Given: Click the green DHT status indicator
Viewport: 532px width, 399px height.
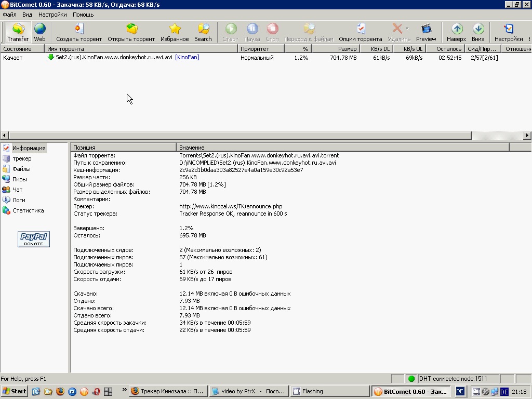Looking at the screenshot, I should point(411,379).
